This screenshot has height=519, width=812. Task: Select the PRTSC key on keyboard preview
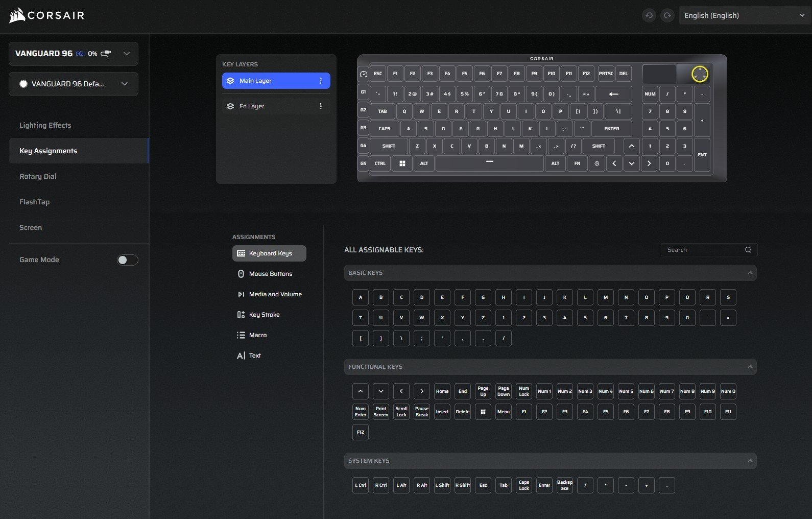tap(606, 74)
